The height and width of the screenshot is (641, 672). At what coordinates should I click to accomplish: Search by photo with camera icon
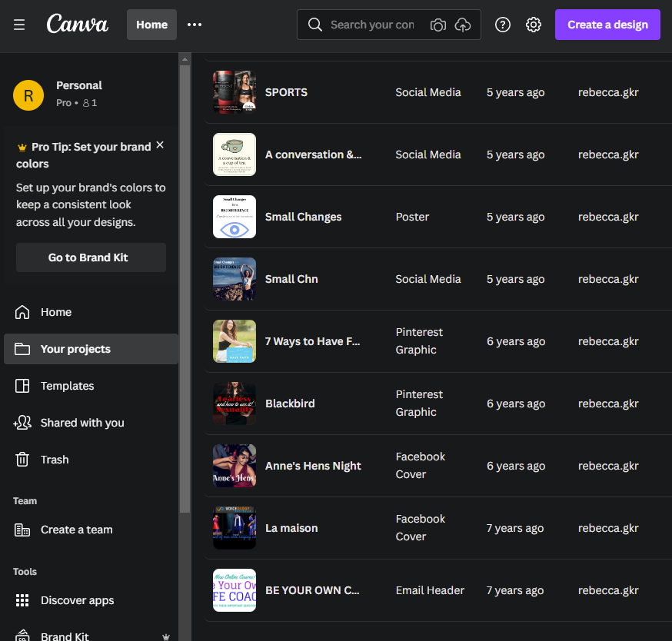(437, 25)
